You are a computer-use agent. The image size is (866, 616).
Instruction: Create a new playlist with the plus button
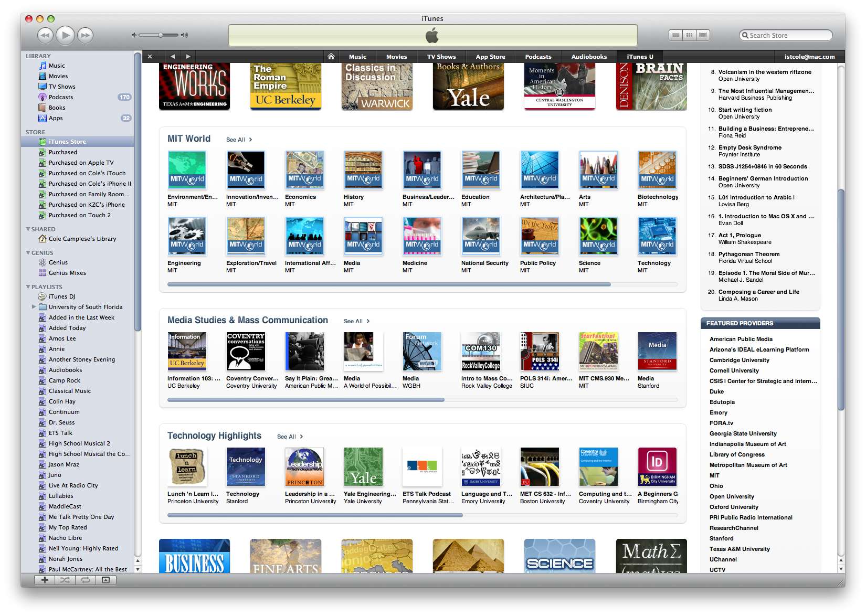(45, 580)
